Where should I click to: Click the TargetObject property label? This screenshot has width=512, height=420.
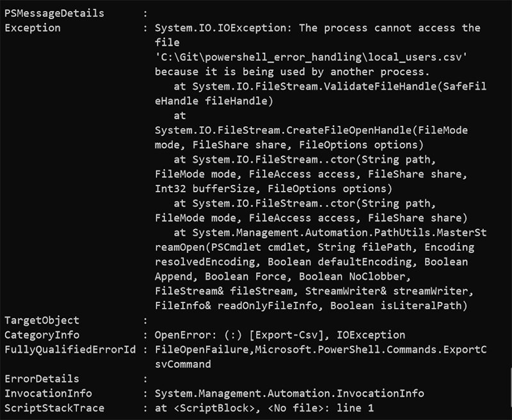click(x=42, y=320)
